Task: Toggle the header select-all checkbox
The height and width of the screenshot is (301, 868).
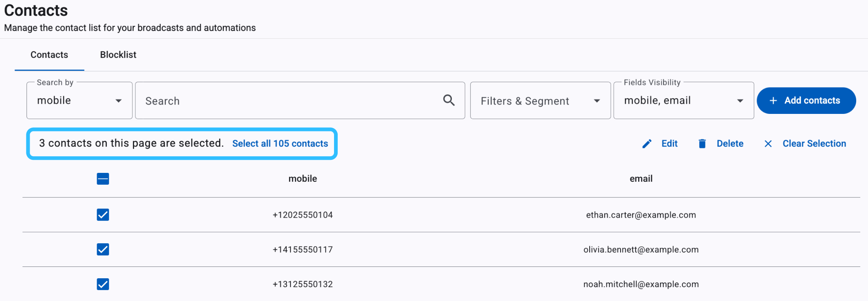Action: coord(103,179)
